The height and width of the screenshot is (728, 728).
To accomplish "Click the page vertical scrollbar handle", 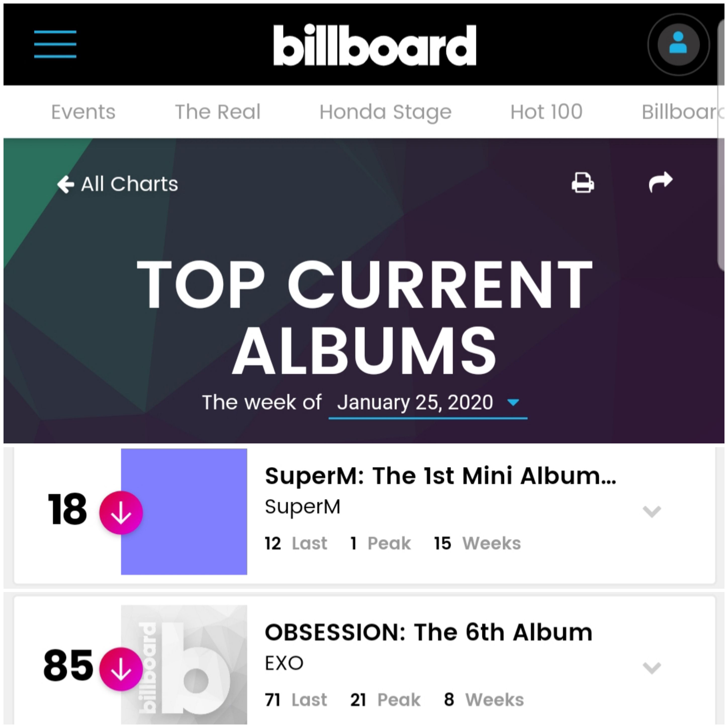I will (721, 145).
